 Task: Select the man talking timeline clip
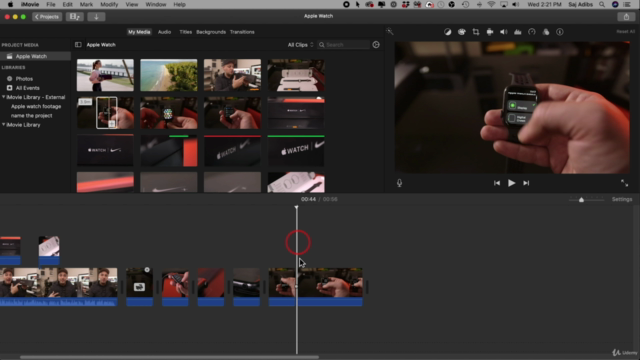59,287
